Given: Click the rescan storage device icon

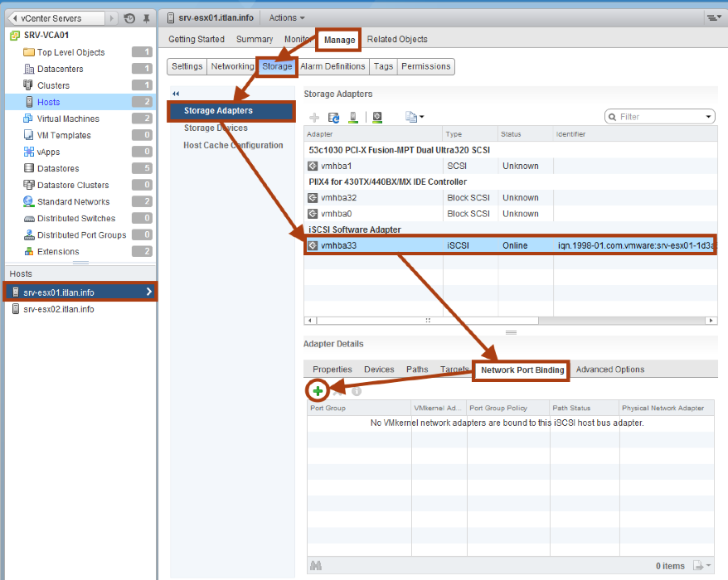Looking at the screenshot, I should coord(377,118).
